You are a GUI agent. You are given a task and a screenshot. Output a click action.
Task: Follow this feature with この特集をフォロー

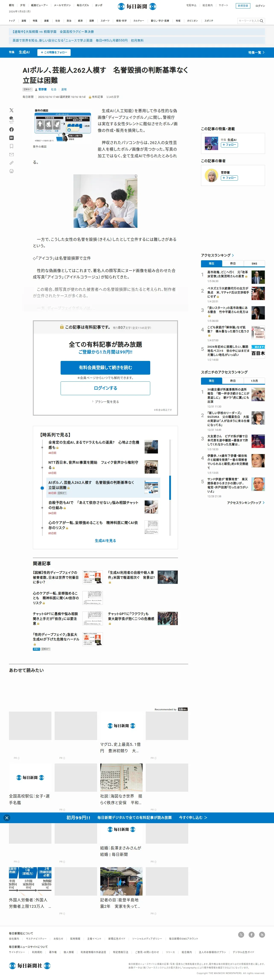(x=54, y=53)
